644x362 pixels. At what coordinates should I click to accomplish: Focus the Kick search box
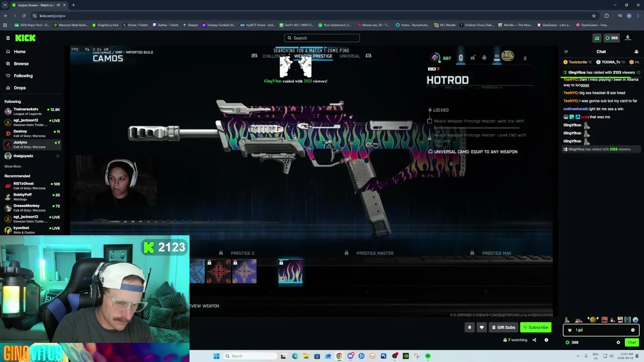point(322,38)
